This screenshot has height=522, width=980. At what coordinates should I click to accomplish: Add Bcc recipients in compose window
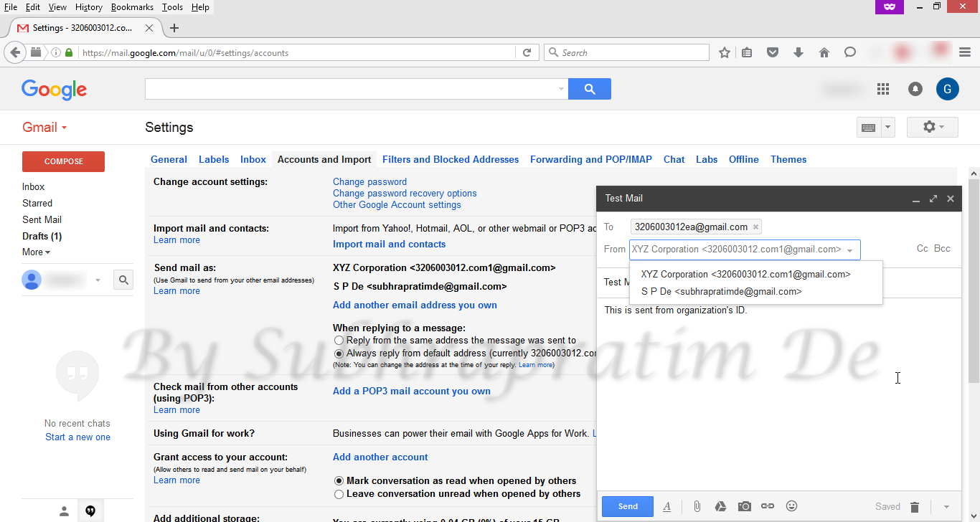click(x=942, y=249)
